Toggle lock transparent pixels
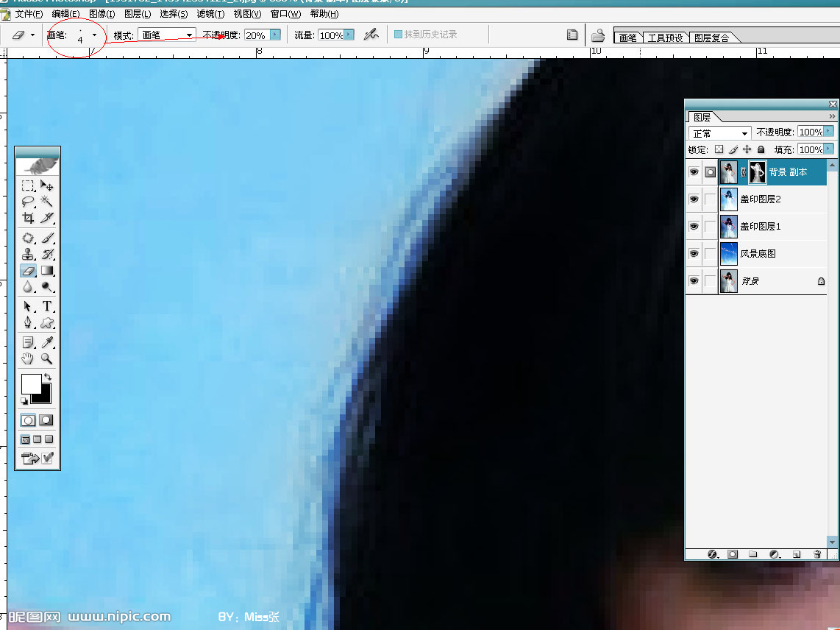Image resolution: width=840 pixels, height=630 pixels. click(x=719, y=149)
